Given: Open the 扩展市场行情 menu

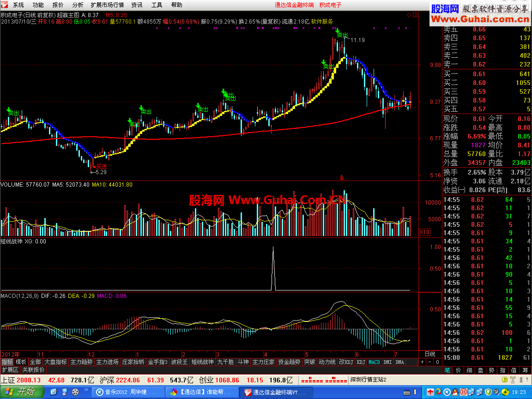Looking at the screenshot, I should tap(107, 5).
